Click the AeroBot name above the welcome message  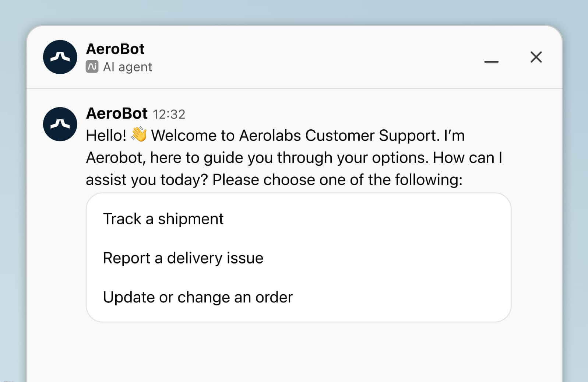pyautogui.click(x=116, y=114)
